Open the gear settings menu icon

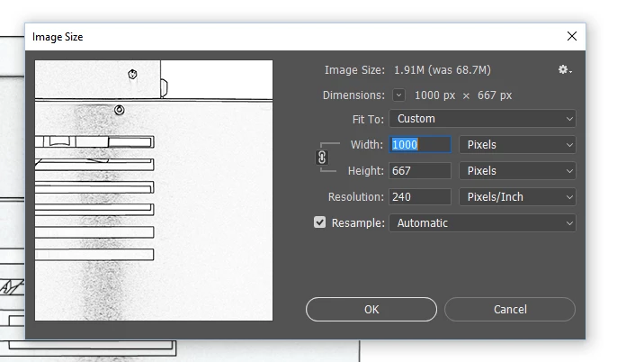pos(565,70)
